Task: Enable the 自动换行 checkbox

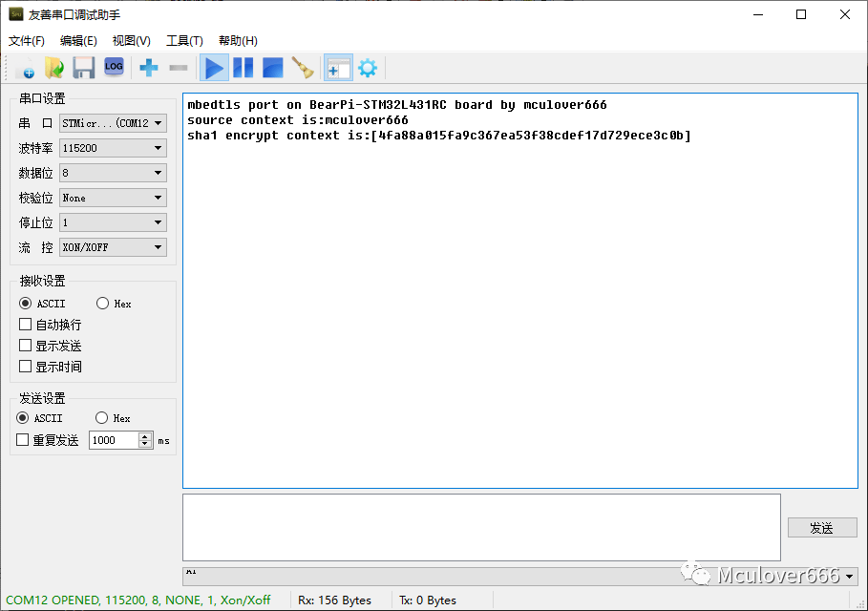Action: click(26, 325)
